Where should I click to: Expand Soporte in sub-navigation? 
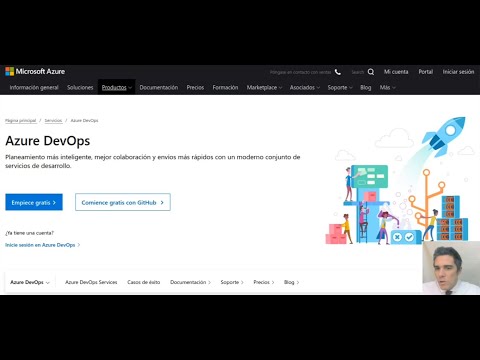point(232,282)
